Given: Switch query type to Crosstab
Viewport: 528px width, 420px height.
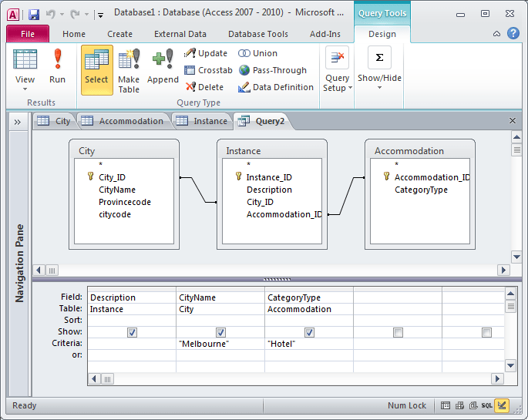Looking at the screenshot, I should pyautogui.click(x=208, y=70).
